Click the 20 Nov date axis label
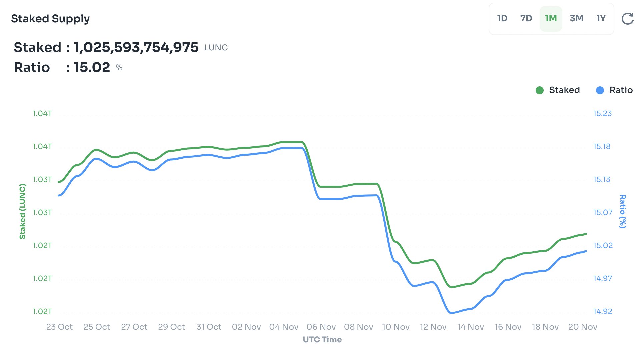This screenshot has width=644, height=352. tap(583, 327)
